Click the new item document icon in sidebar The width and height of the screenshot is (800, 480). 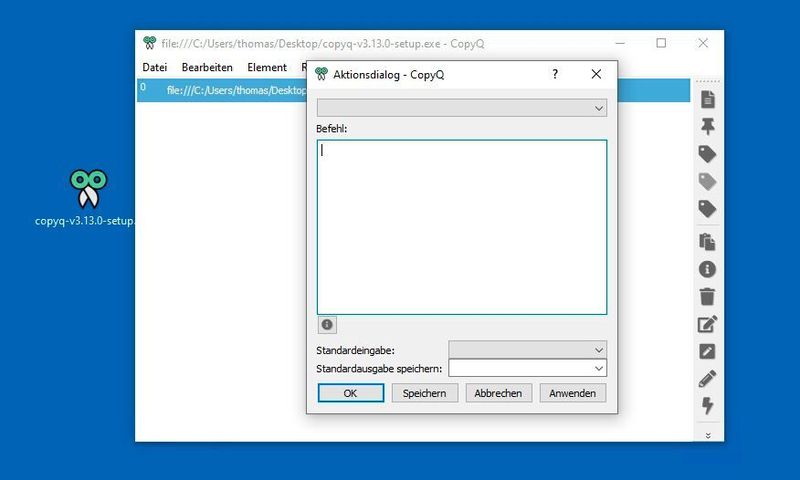point(707,99)
